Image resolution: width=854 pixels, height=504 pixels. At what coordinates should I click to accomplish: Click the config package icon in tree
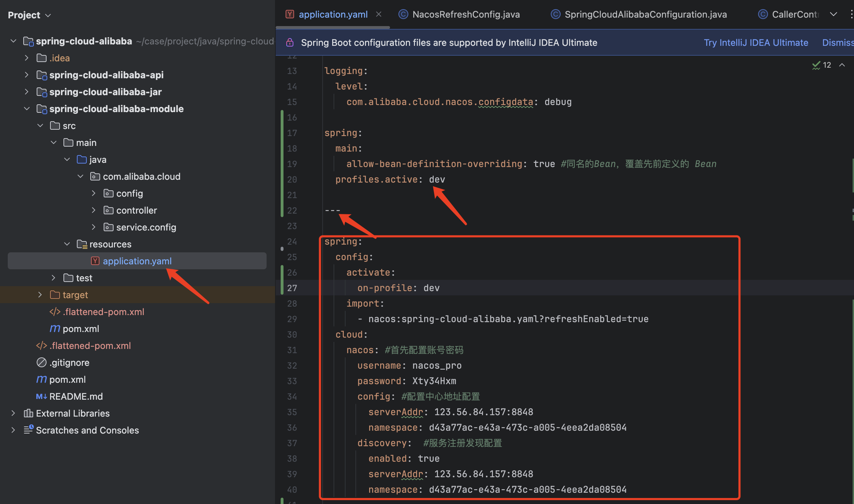[108, 193]
